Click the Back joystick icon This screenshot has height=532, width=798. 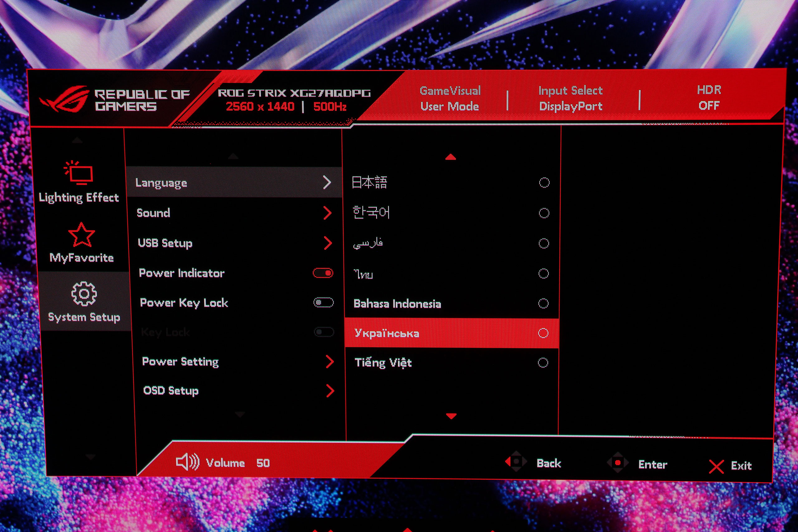click(x=516, y=462)
